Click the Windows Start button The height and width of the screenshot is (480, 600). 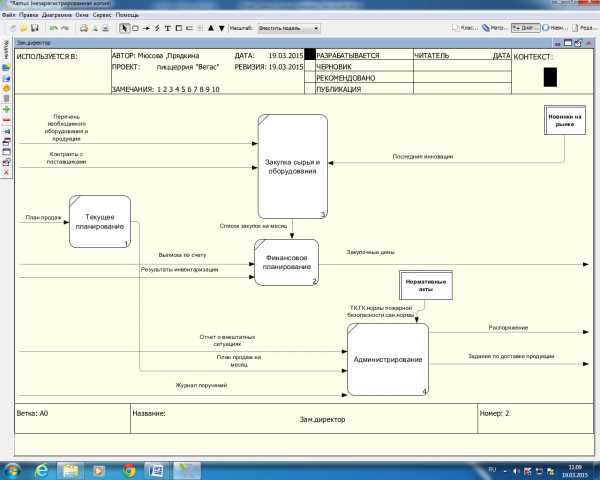(x=12, y=469)
